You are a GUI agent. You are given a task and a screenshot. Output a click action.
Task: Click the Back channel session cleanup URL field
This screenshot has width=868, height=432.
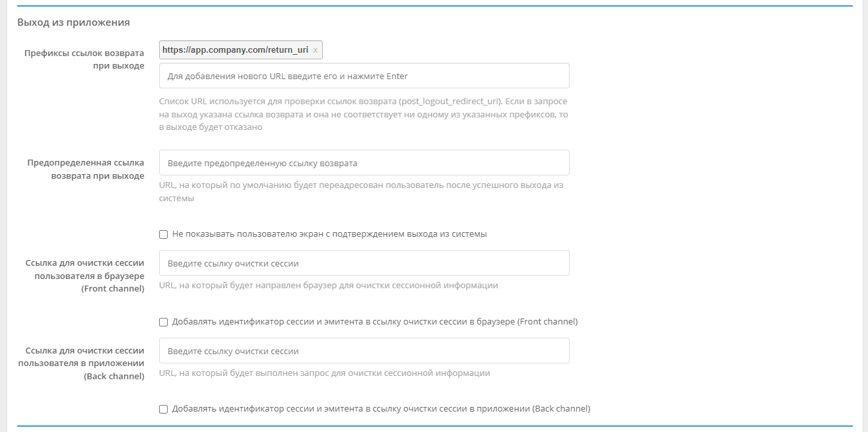(363, 350)
